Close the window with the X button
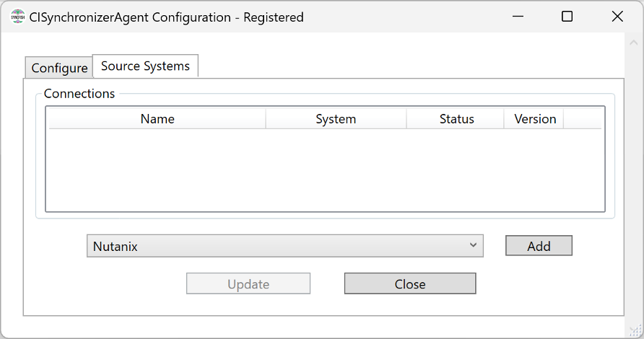Viewport: 644px width, 339px height. (617, 17)
